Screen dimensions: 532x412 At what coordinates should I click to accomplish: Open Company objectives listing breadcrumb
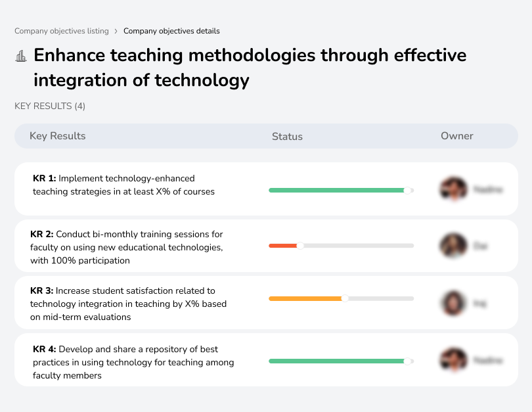(x=62, y=31)
